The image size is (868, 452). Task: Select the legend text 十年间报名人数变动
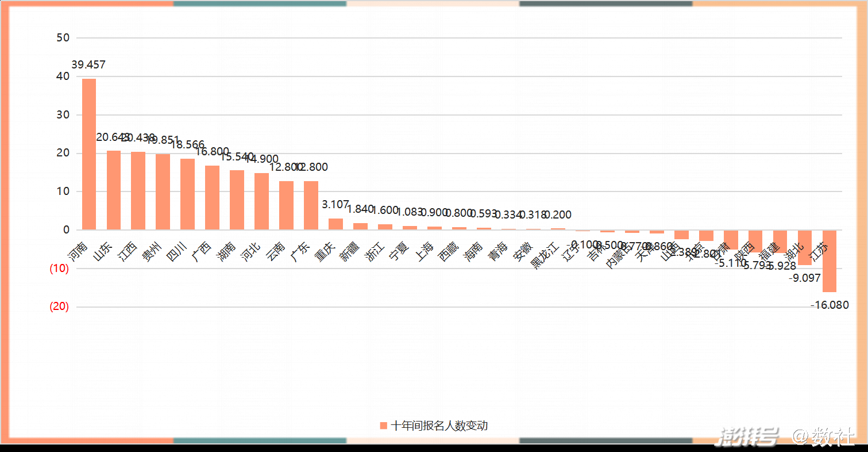[x=439, y=426]
